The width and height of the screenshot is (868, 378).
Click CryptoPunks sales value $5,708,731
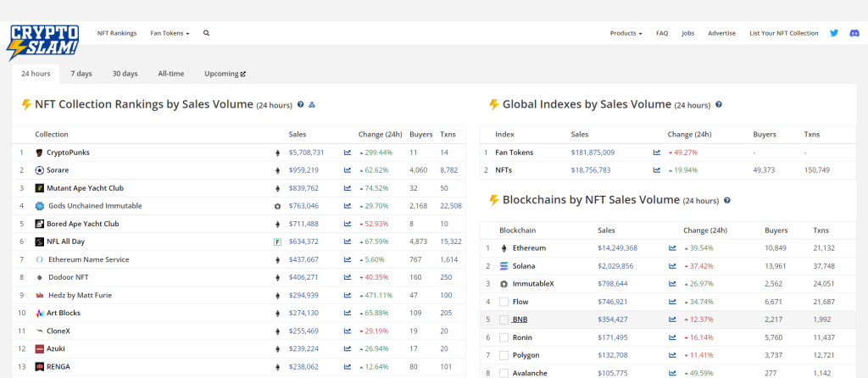tap(306, 153)
